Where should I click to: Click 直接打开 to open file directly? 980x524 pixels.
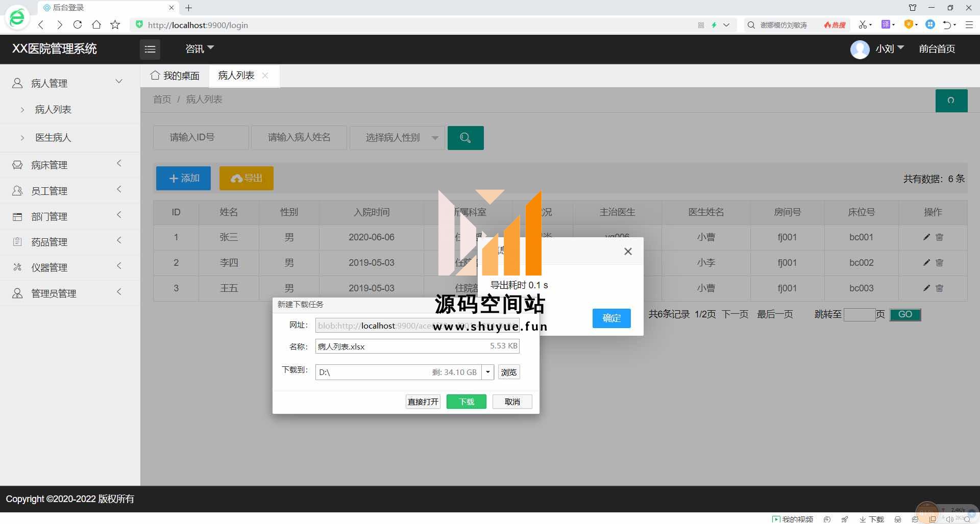(x=423, y=402)
